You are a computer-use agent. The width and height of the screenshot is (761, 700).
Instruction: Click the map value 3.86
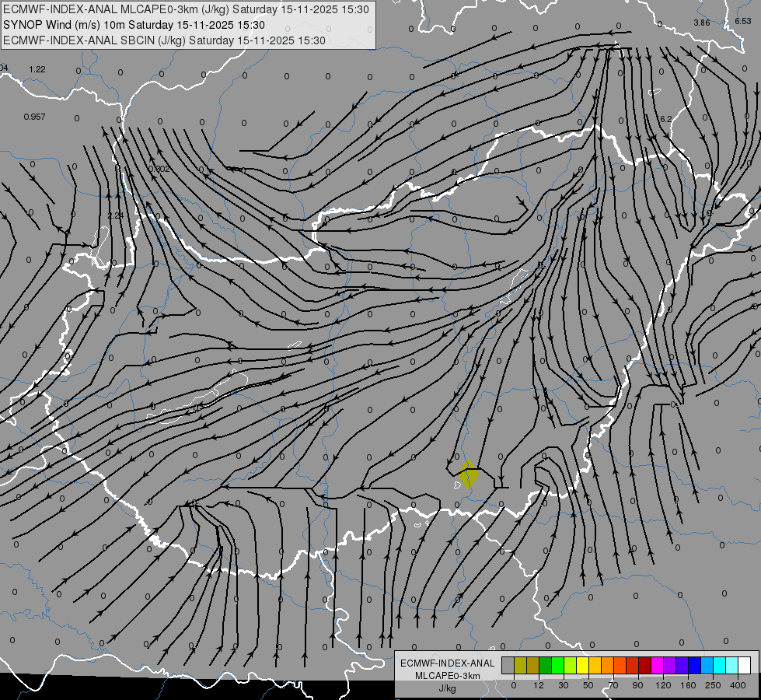[x=702, y=23]
